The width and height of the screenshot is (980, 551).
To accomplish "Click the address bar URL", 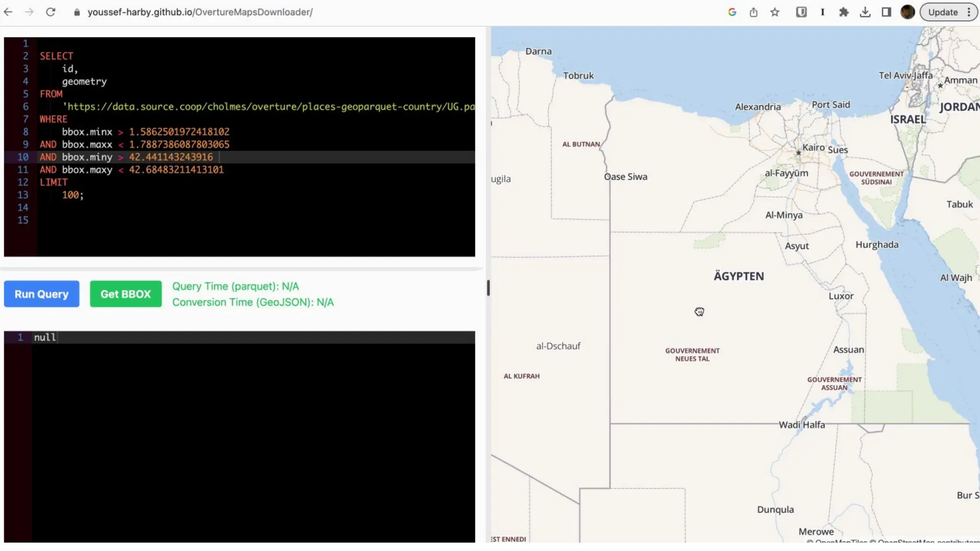I will coord(200,12).
